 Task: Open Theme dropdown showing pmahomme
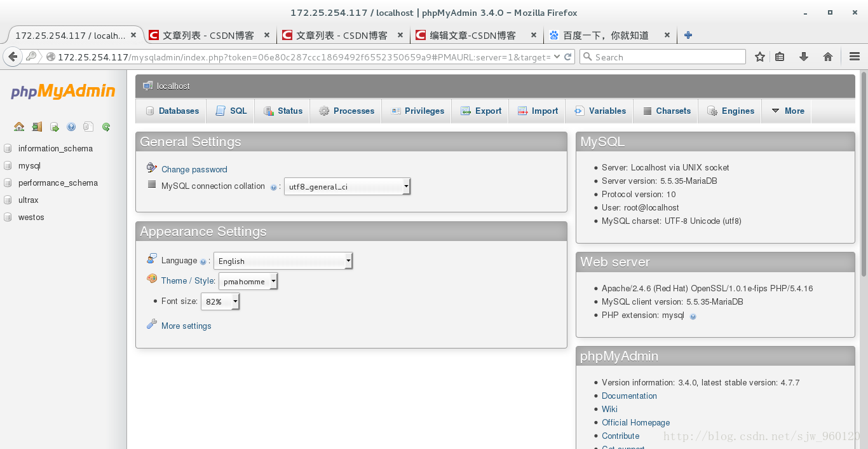pos(248,281)
